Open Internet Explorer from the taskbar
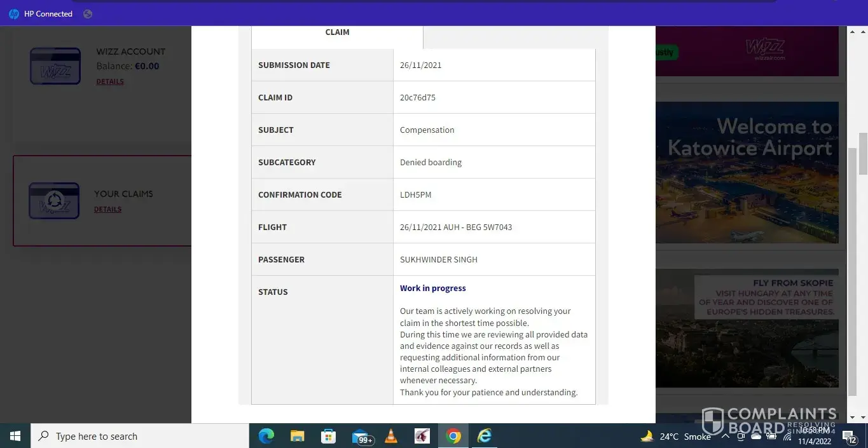 pyautogui.click(x=485, y=436)
